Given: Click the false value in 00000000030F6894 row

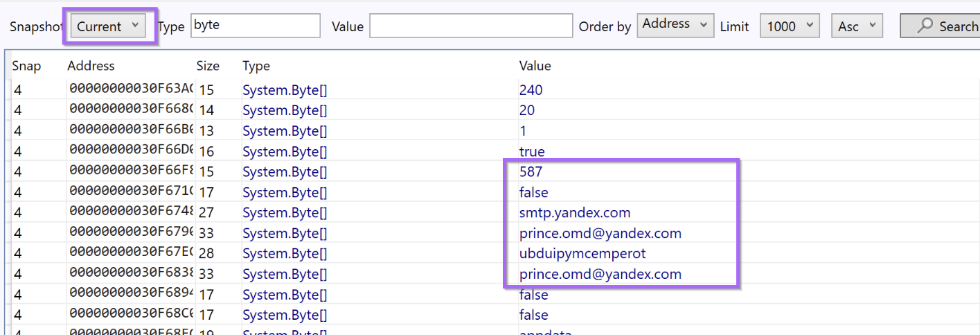Looking at the screenshot, I should [534, 294].
